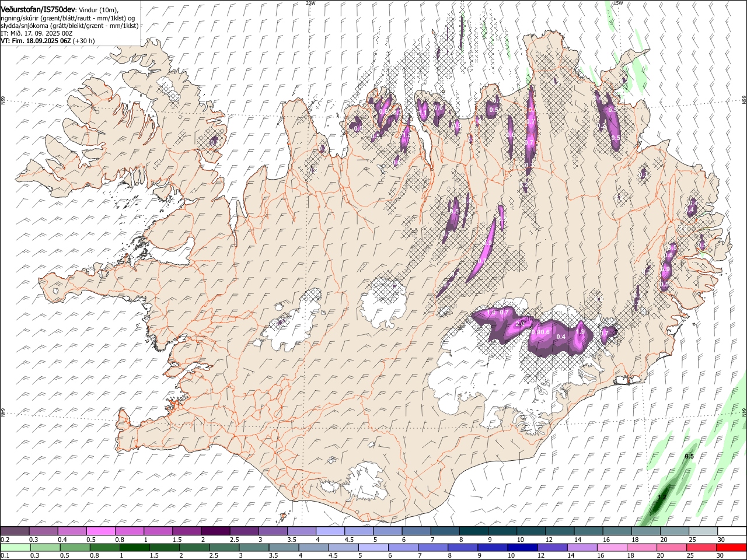Select the 10 deep navy blue rain legend swatch
Image resolution: width=747 pixels, height=560 pixels.
pos(522,547)
